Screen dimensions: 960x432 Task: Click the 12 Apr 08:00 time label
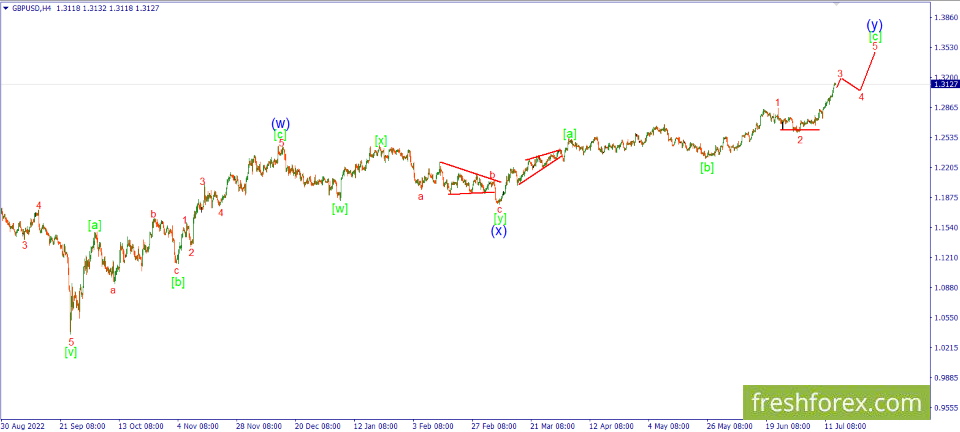pyautogui.click(x=611, y=425)
